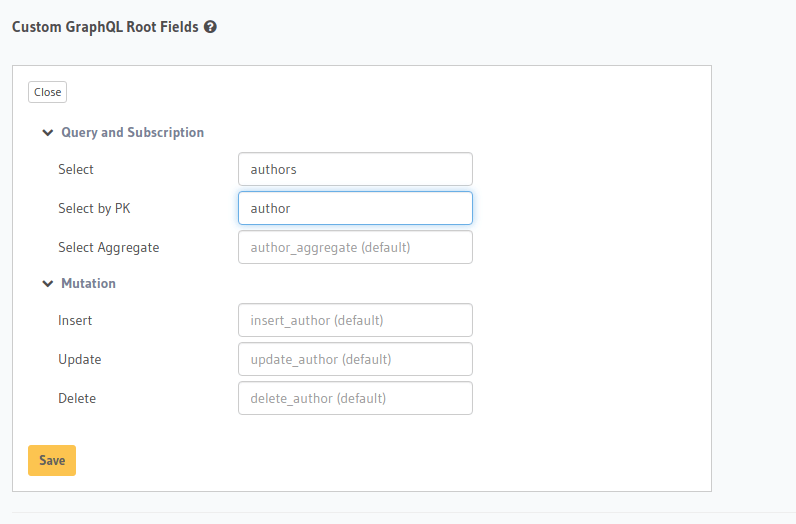
Task: Click the Mutation section heading text
Action: click(x=88, y=283)
